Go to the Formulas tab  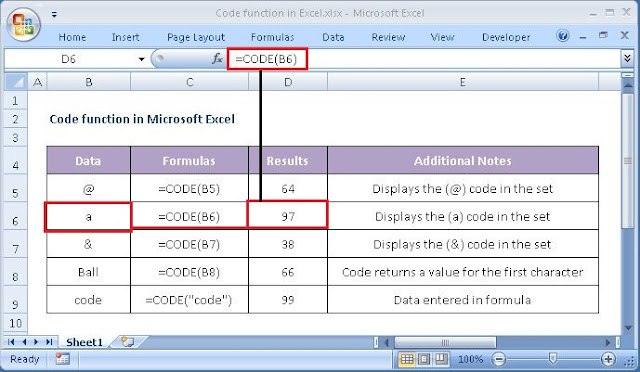coord(272,37)
